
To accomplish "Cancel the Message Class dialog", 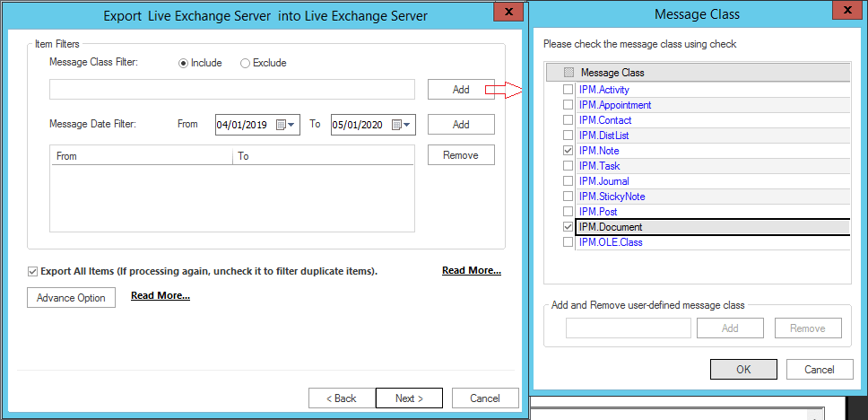I will click(820, 369).
